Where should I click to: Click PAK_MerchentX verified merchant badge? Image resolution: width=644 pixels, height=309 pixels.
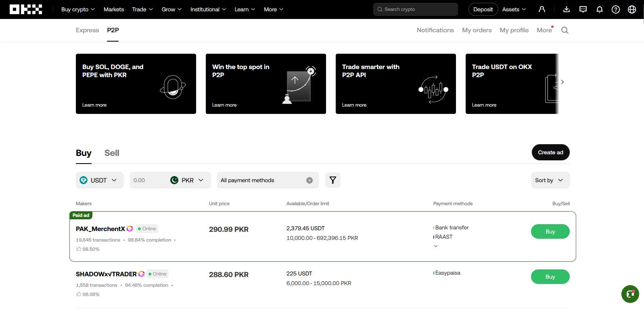[x=130, y=229]
